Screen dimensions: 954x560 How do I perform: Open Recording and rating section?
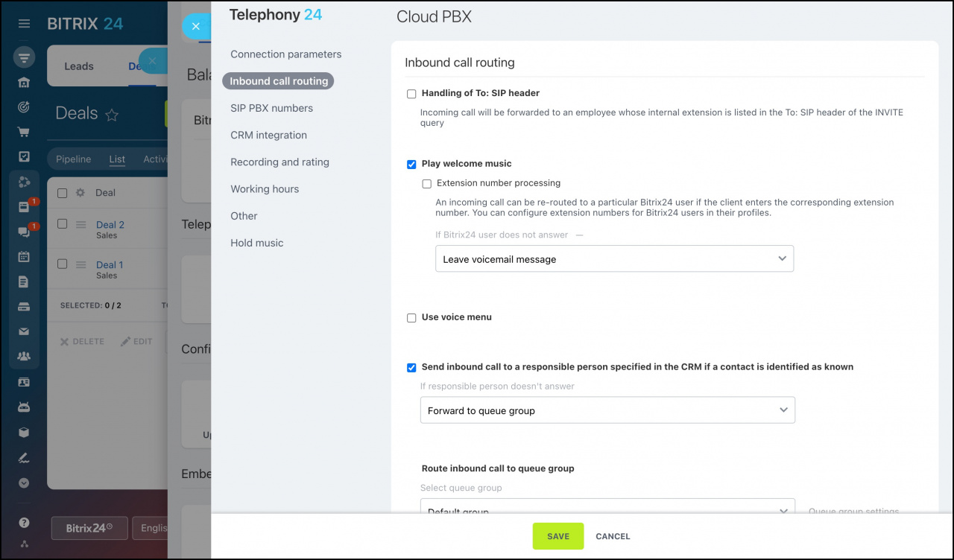(280, 162)
